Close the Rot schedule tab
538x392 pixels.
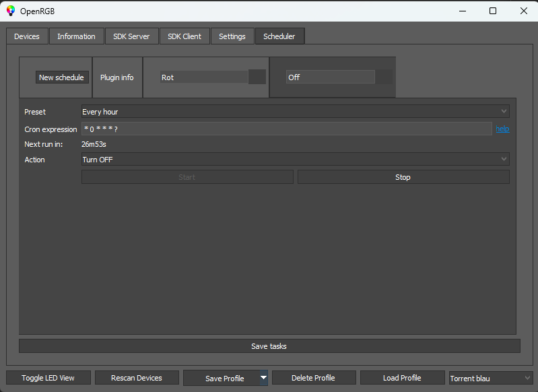pyautogui.click(x=257, y=77)
